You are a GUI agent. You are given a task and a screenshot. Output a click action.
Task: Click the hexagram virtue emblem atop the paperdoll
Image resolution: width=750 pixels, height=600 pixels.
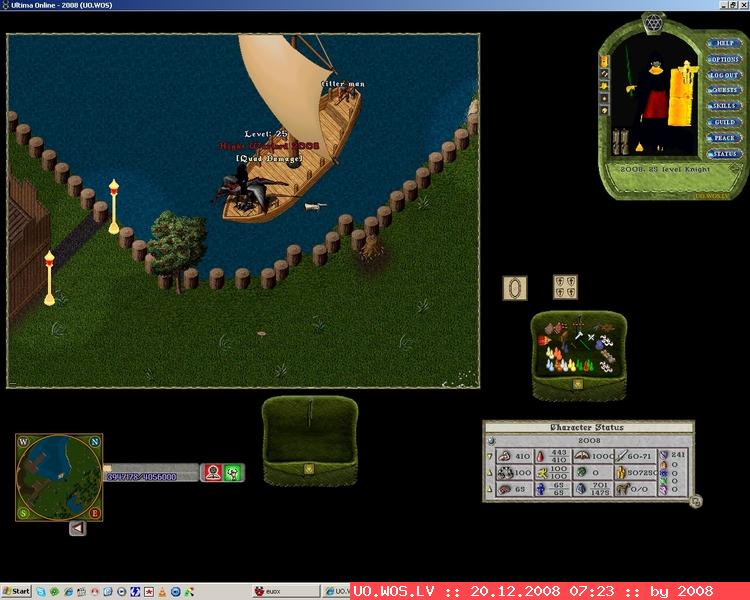[652, 22]
